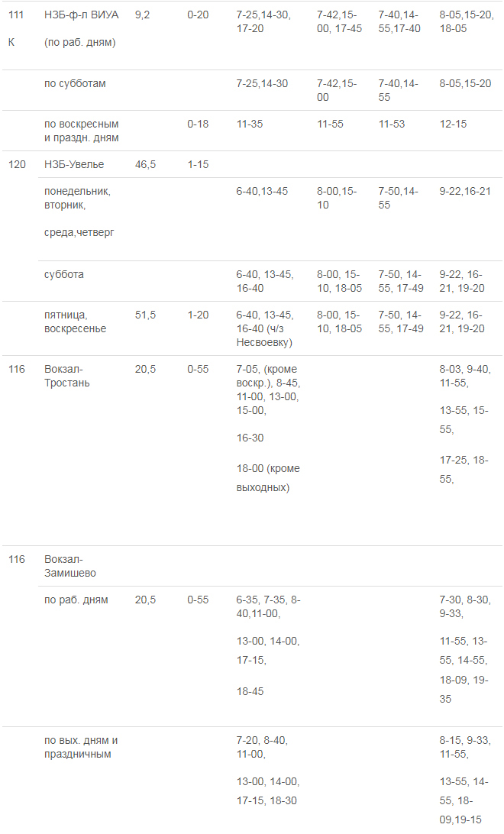
Task: Click the 9,2 distance value
Action: tap(142, 15)
